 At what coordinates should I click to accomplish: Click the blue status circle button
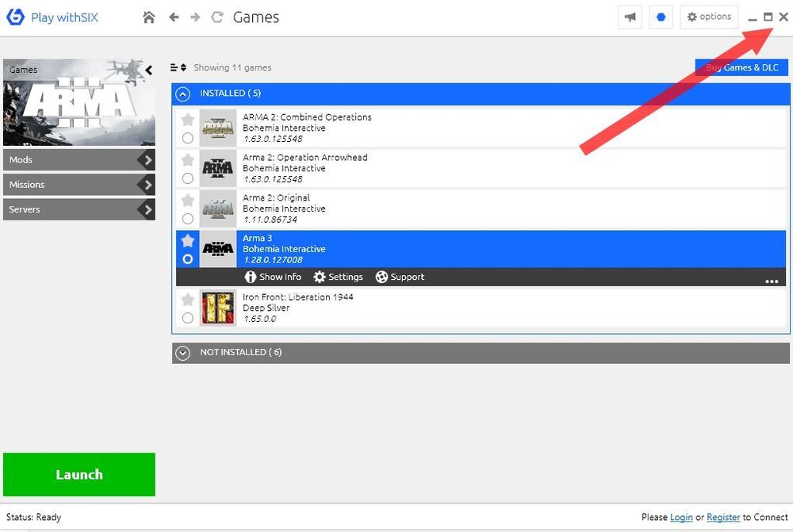(661, 17)
